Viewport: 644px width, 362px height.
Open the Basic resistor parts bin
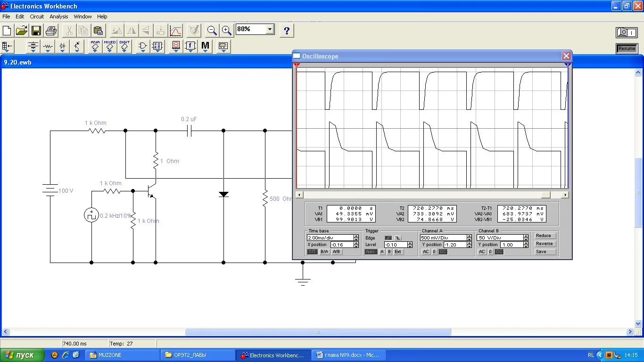[x=48, y=46]
